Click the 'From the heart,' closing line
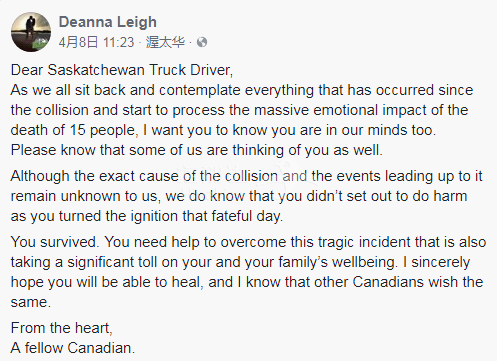Image resolution: width=498 pixels, height=362 pixels. pyautogui.click(x=61, y=328)
